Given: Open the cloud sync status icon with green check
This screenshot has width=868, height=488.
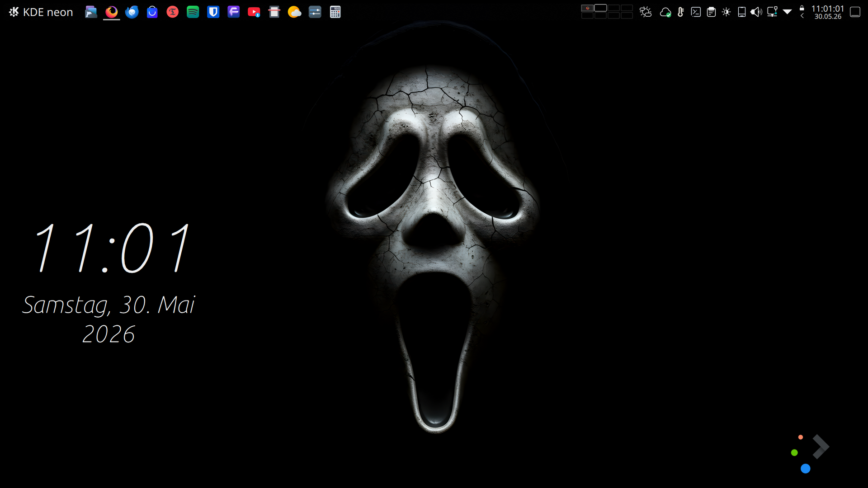Looking at the screenshot, I should 665,12.
